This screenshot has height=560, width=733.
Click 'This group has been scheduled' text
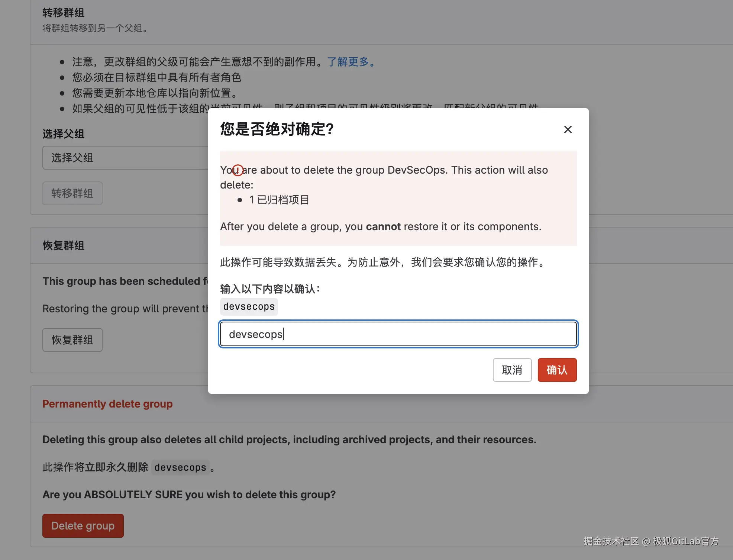point(126,281)
